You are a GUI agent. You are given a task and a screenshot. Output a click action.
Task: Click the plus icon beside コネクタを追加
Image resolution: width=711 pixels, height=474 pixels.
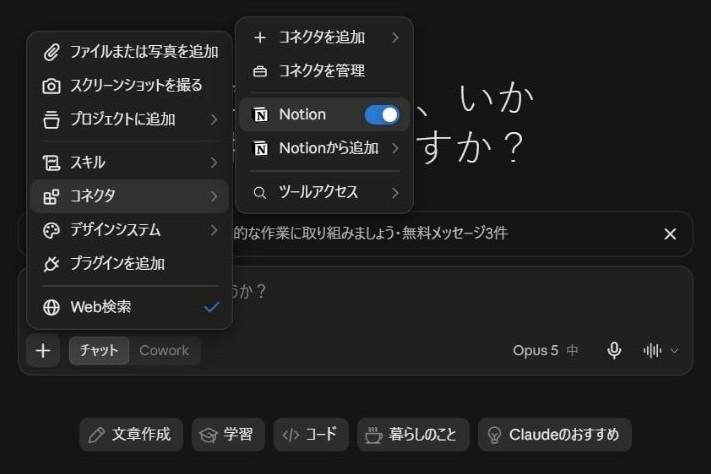260,37
